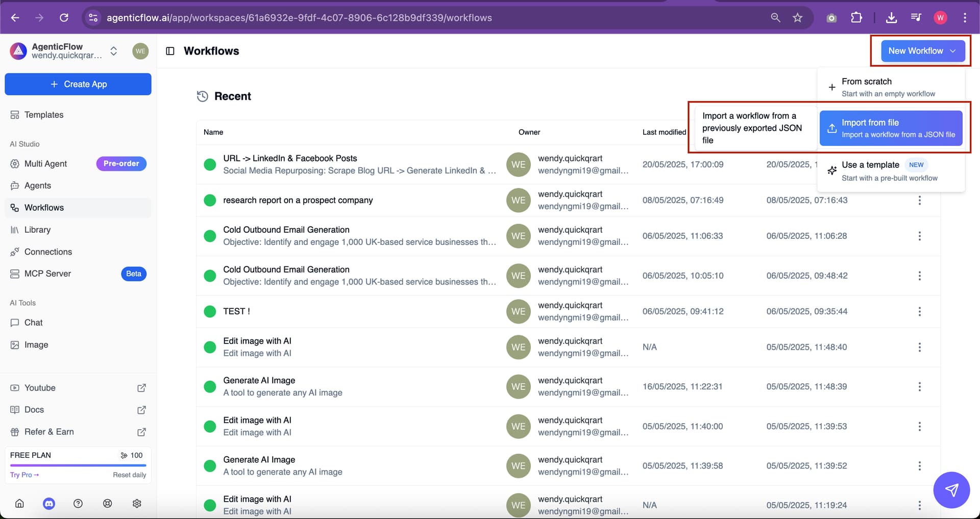This screenshot has height=519, width=980.
Task: Open research report on a prospect company
Action: (x=298, y=201)
